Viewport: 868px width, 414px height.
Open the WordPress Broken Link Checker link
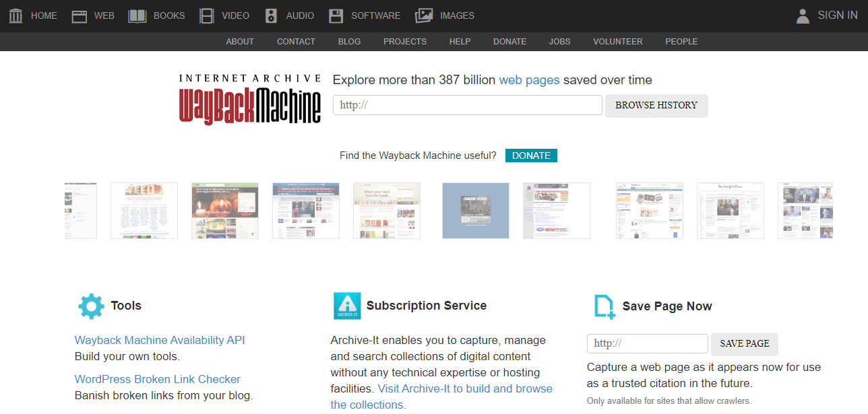click(x=158, y=380)
